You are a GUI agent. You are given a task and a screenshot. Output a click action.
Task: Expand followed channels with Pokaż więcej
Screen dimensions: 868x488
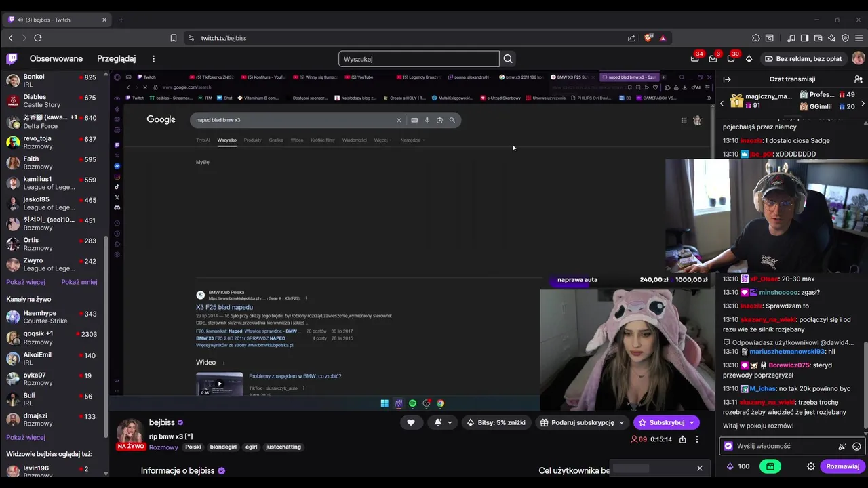pos(26,282)
